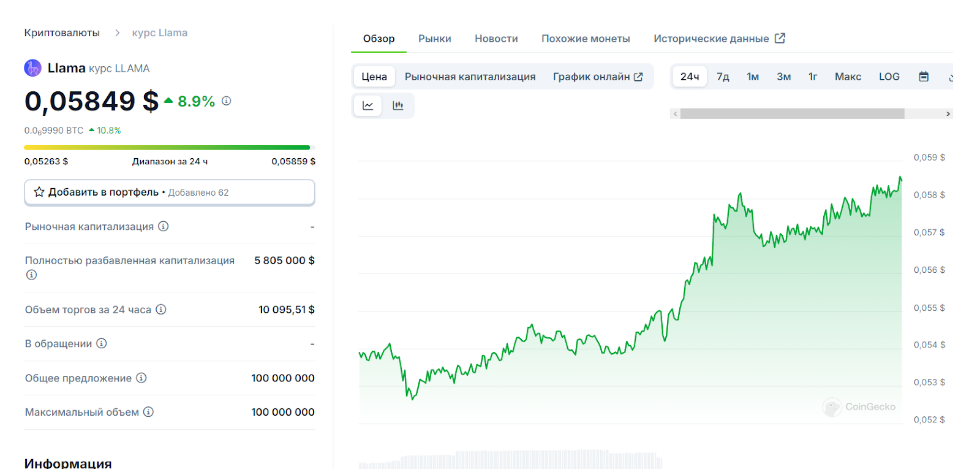Click the Информация section heading
The height and width of the screenshot is (469, 980).
(68, 463)
